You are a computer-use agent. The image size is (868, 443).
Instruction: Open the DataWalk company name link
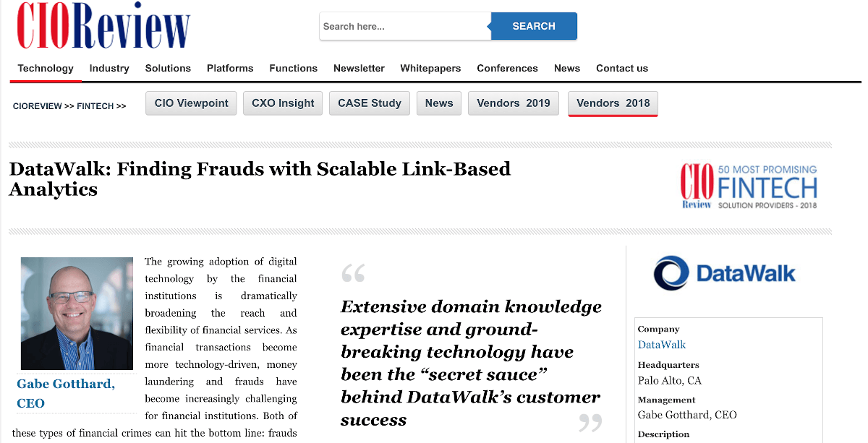(x=661, y=345)
